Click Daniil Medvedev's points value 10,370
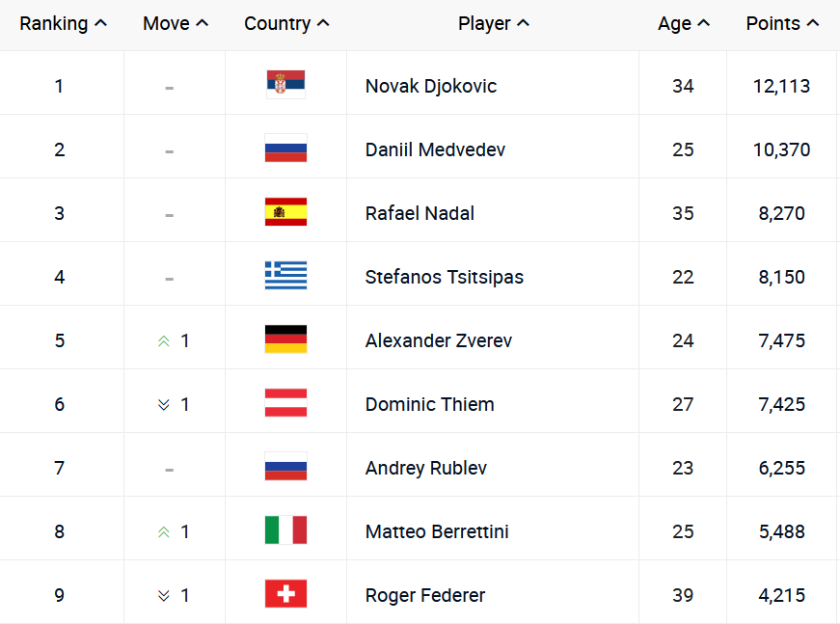The width and height of the screenshot is (840, 624). point(781,149)
